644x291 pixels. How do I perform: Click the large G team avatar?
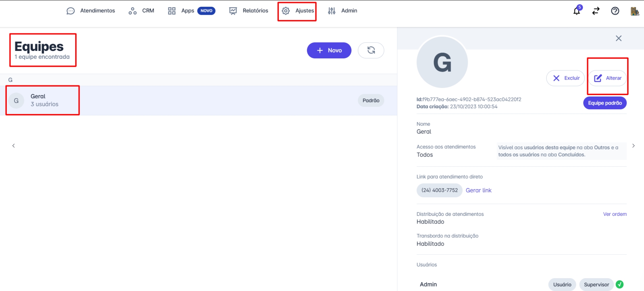pyautogui.click(x=442, y=62)
